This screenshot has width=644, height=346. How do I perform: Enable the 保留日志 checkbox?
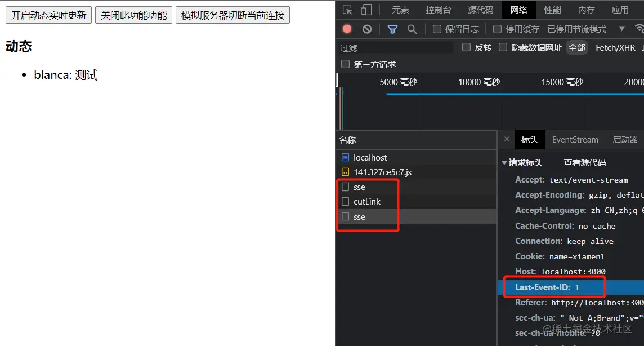(437, 29)
